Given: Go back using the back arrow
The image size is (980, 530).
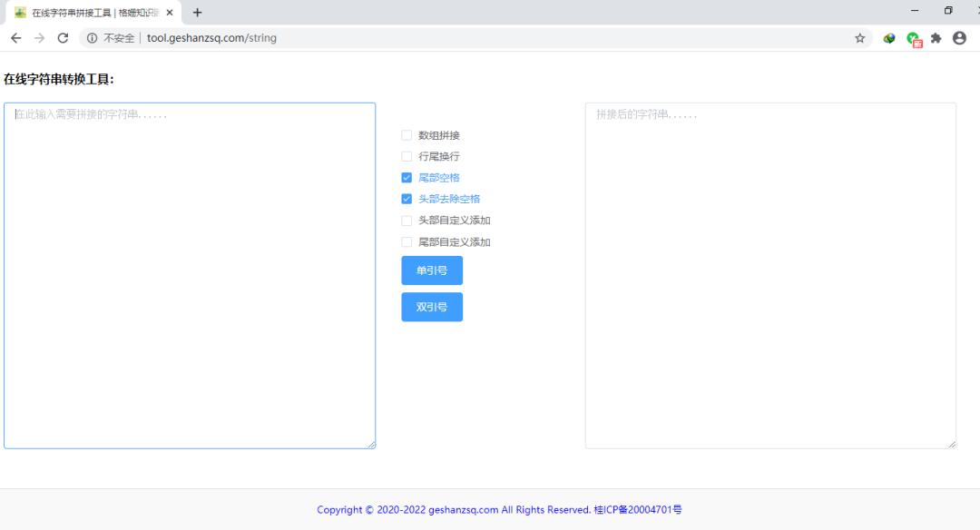Looking at the screenshot, I should click(15, 38).
